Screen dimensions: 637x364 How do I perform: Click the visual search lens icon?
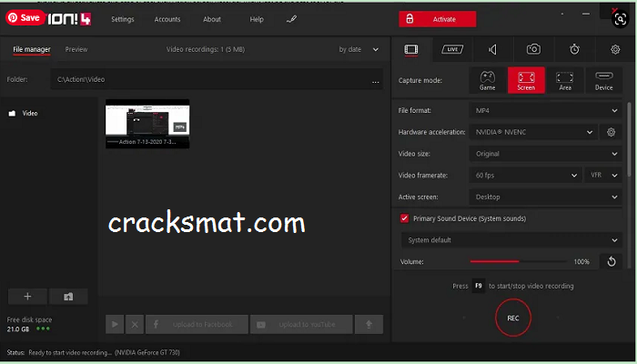coord(621,19)
